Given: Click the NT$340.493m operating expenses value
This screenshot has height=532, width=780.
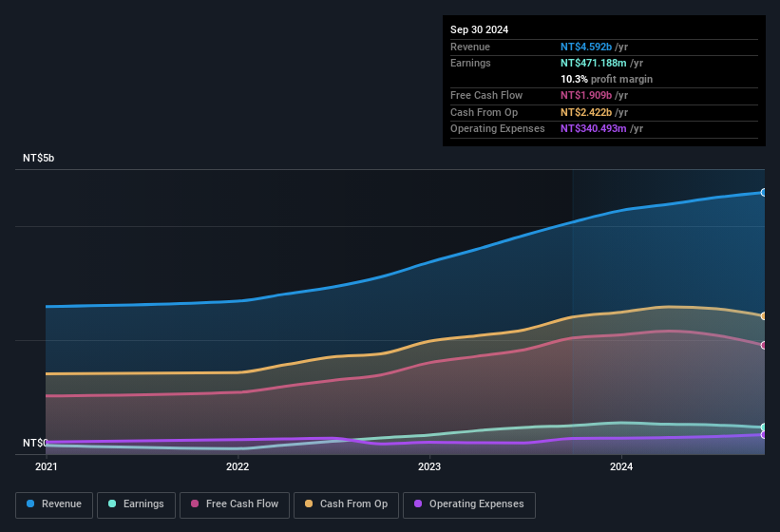Looking at the screenshot, I should click(594, 128).
